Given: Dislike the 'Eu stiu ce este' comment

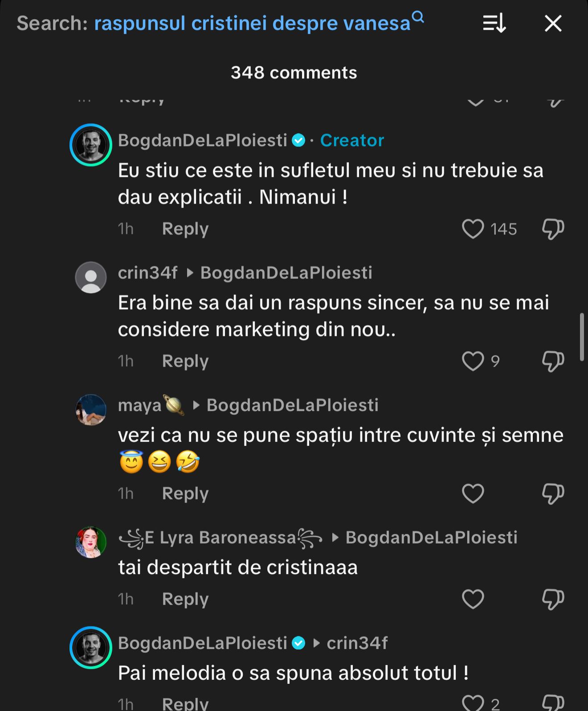Looking at the screenshot, I should click(553, 229).
